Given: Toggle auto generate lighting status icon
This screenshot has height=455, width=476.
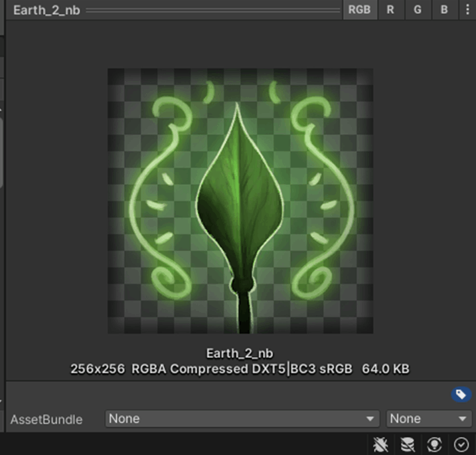Looking at the screenshot, I should click(434, 444).
